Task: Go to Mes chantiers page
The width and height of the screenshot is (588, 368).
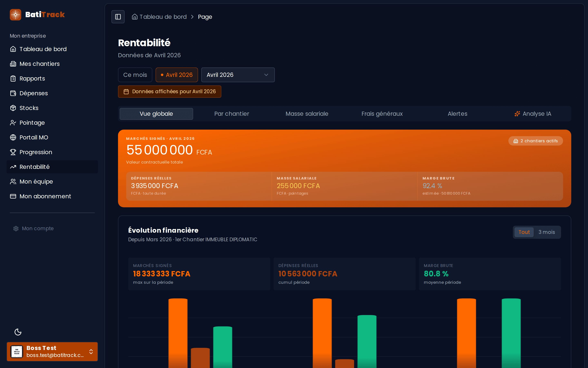Action: tap(52, 64)
